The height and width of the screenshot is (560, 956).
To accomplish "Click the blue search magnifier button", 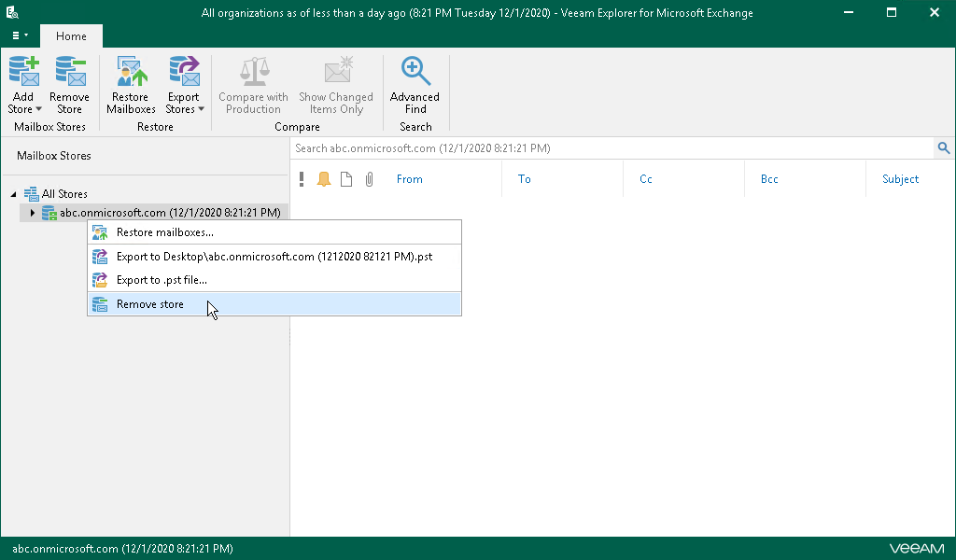I will coord(944,148).
